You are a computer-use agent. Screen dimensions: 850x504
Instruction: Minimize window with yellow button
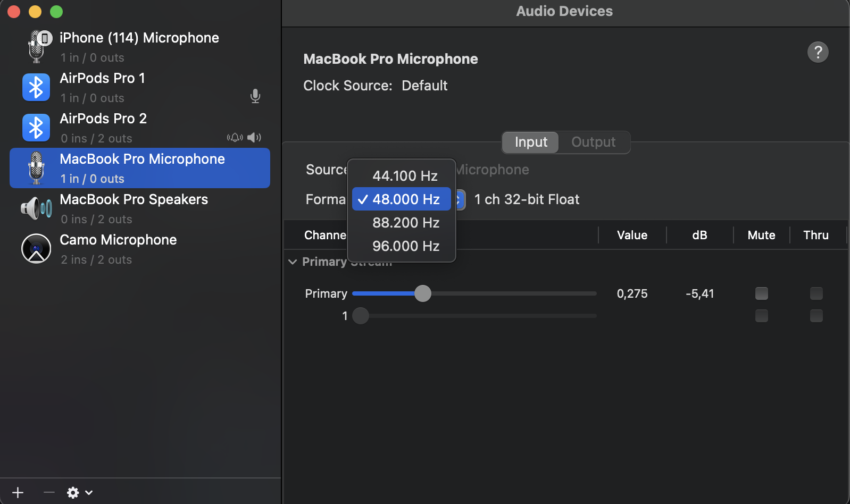(35, 12)
